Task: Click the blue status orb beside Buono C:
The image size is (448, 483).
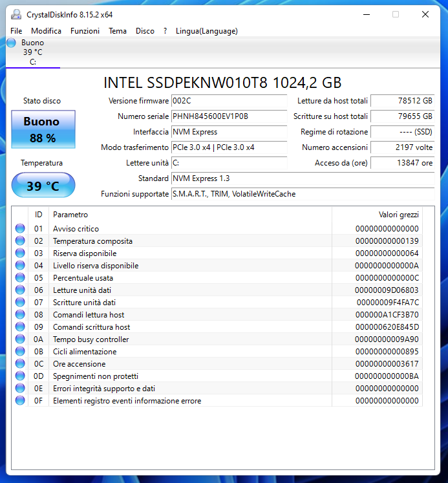Action: [x=11, y=43]
